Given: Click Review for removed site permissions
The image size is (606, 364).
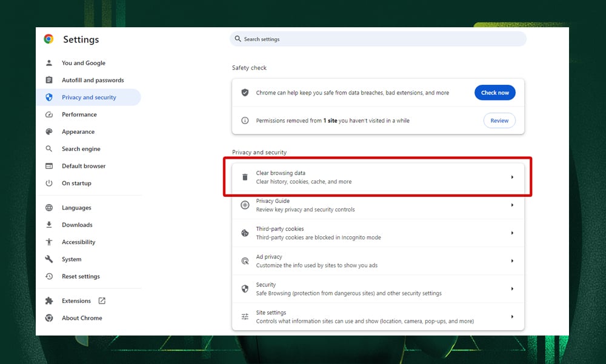Looking at the screenshot, I should tap(499, 121).
